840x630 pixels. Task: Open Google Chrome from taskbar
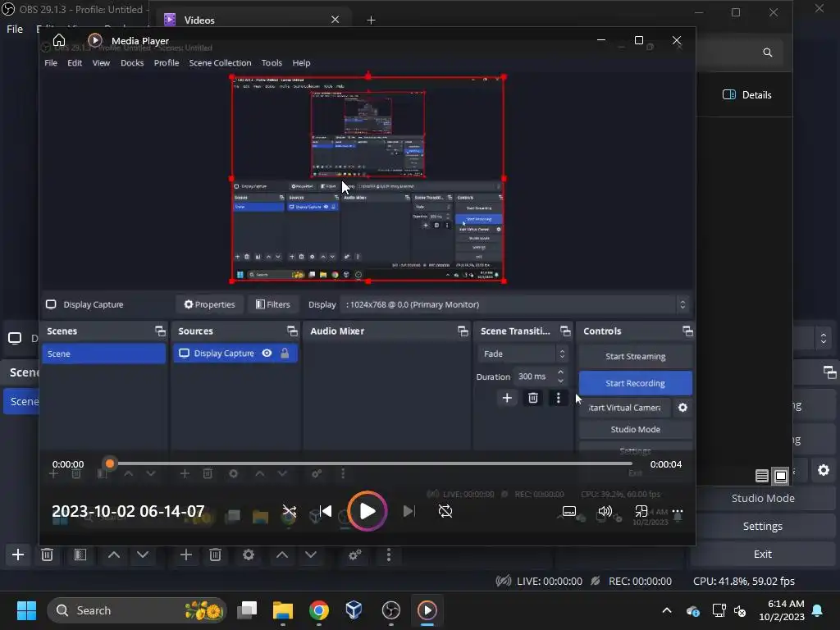coord(319,610)
